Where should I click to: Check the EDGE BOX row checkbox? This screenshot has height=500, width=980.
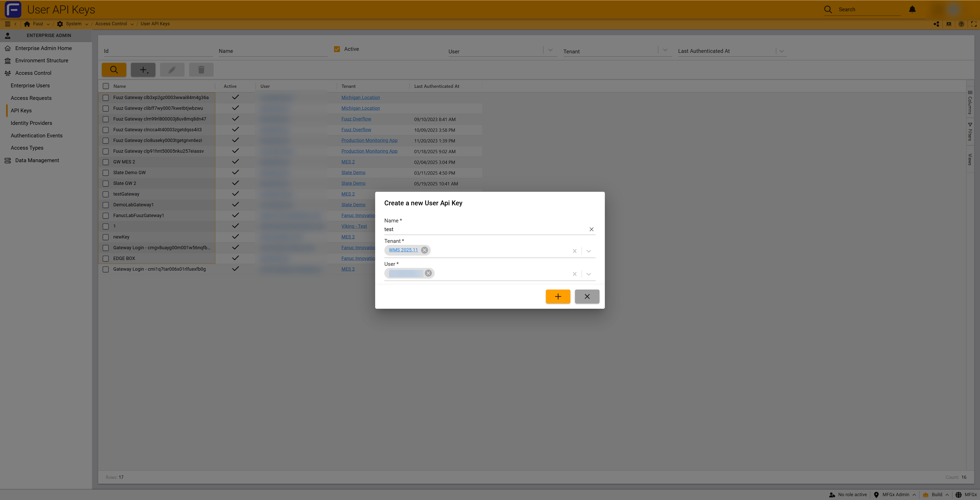coord(106,258)
